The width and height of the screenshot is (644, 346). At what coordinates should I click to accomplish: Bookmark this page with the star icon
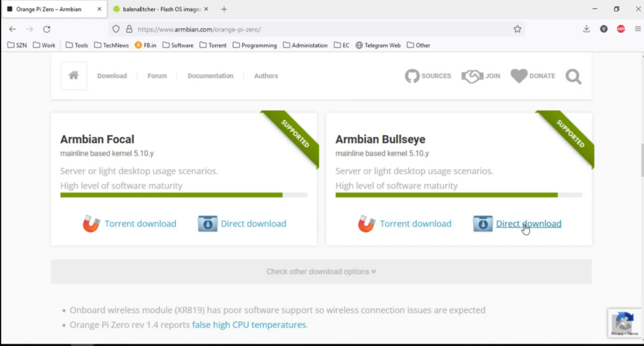coord(517,29)
